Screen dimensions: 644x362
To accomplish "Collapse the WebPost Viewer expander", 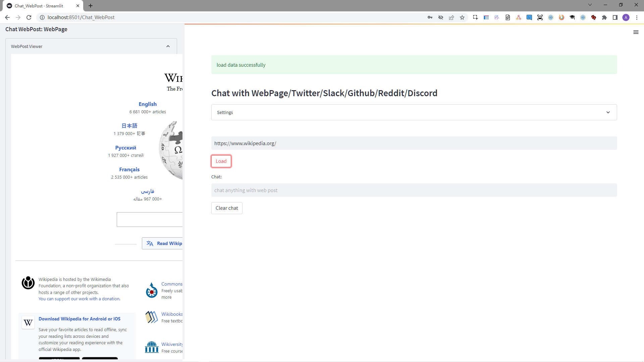I will pyautogui.click(x=168, y=46).
